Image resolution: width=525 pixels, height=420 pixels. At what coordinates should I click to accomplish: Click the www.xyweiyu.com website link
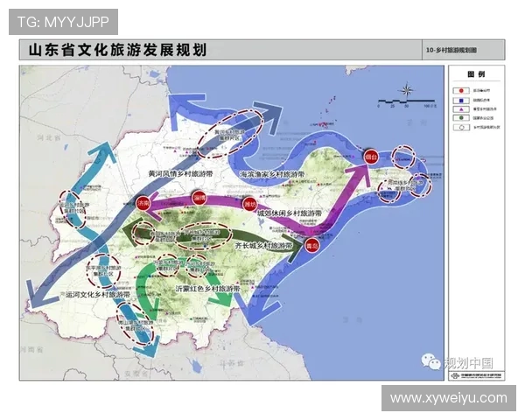click(x=448, y=398)
